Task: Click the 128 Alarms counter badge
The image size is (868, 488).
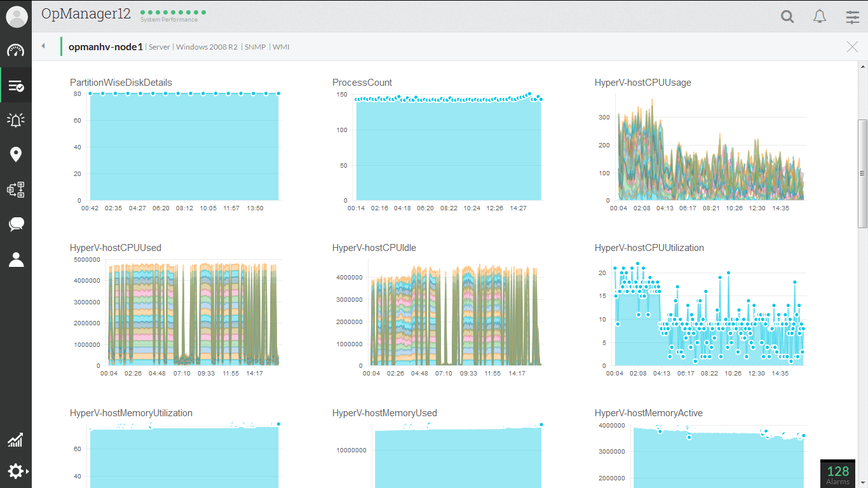Action: coord(837,473)
